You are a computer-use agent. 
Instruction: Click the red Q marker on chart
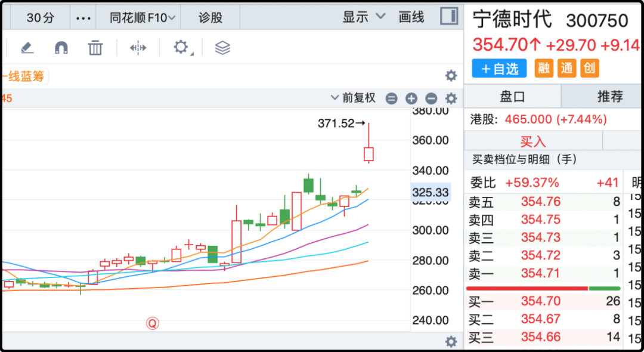coord(153,323)
